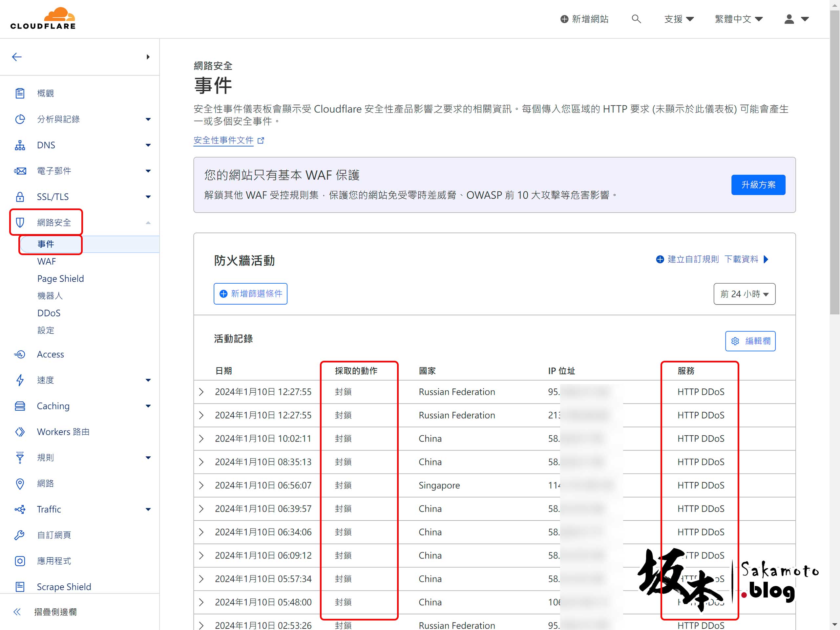The height and width of the screenshot is (630, 840).
Task: Click the 升級方案 button
Action: 758,185
